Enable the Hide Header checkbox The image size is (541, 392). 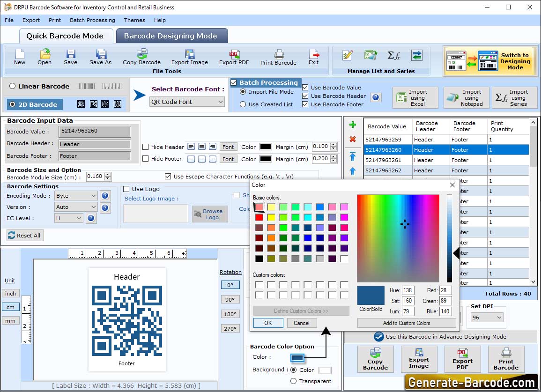(146, 147)
